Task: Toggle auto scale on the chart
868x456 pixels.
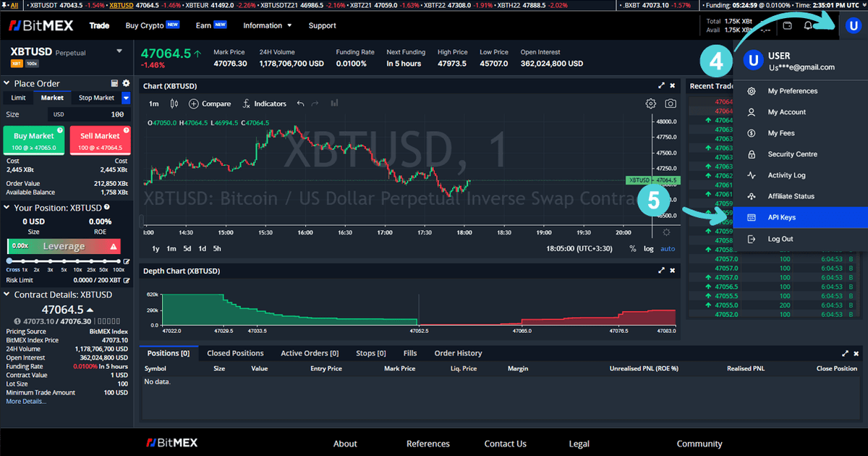Action: pos(668,248)
